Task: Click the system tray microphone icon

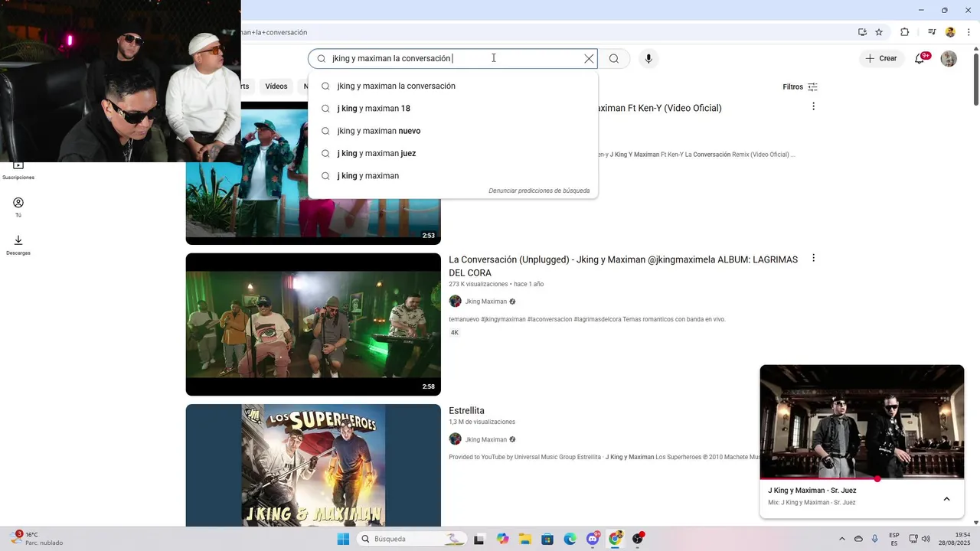Action: pyautogui.click(x=875, y=539)
